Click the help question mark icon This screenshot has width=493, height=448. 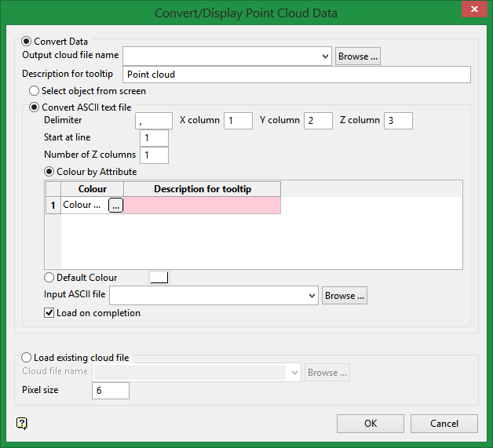pyautogui.click(x=22, y=423)
